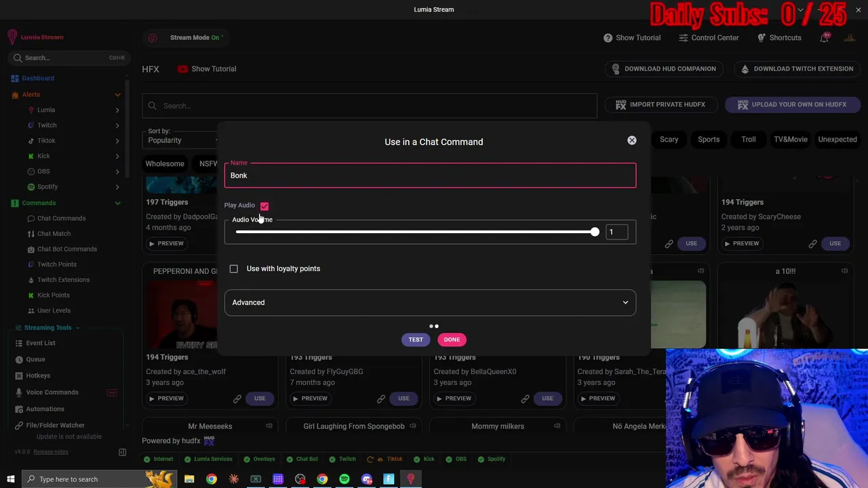Click the Lumia Stream logo
This screenshot has width=868, height=488.
[x=35, y=37]
